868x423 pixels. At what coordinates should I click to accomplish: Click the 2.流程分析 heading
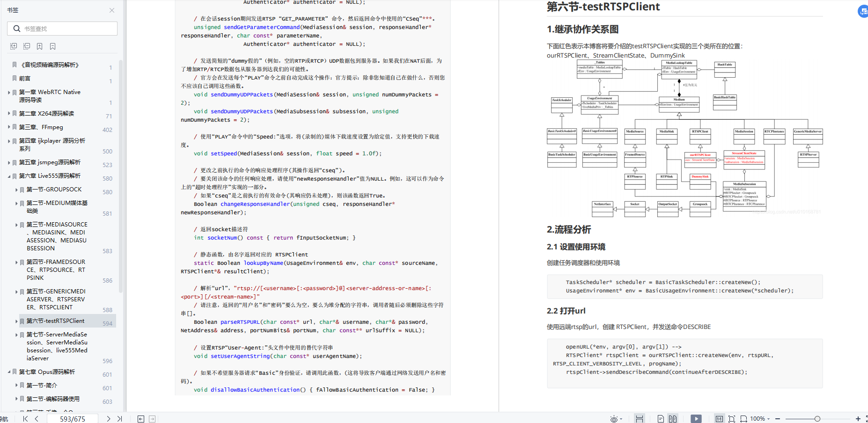point(568,230)
